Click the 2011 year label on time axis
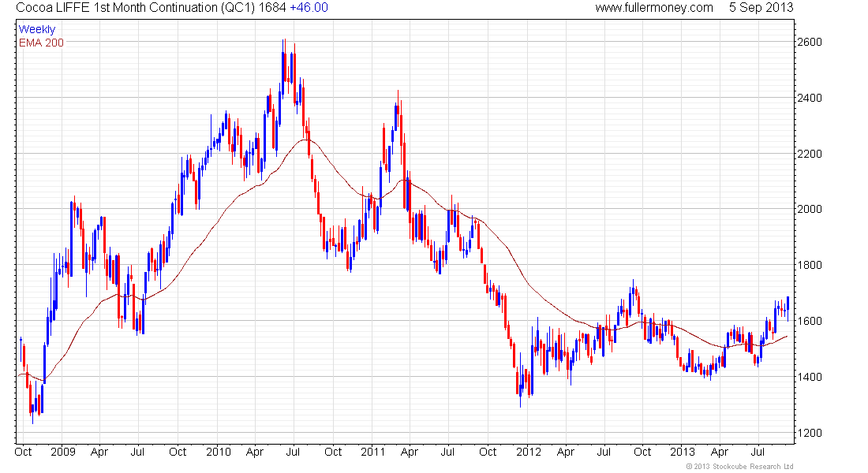Screen dimensions: 868x473 pos(372,452)
